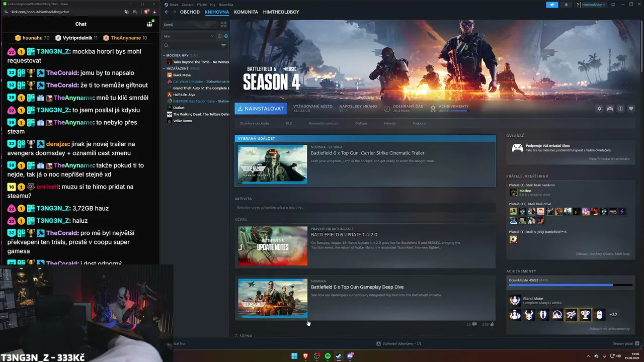Click the NAINSTALOVAT install button

pos(261,109)
